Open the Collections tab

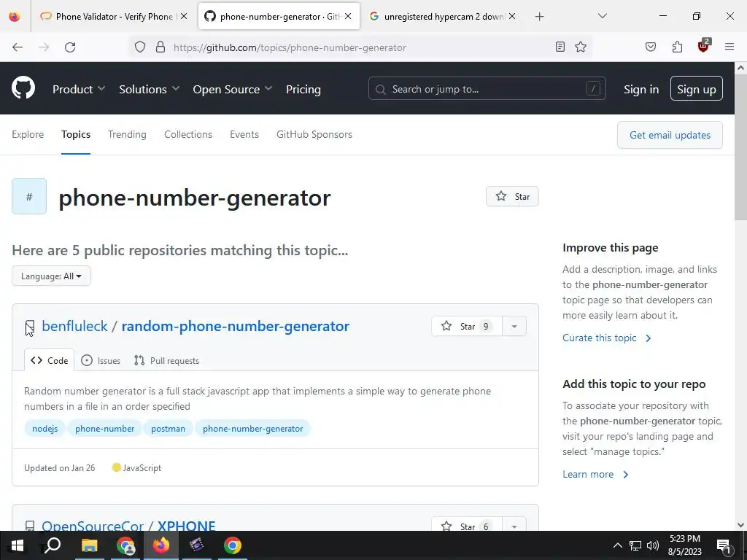(x=188, y=134)
